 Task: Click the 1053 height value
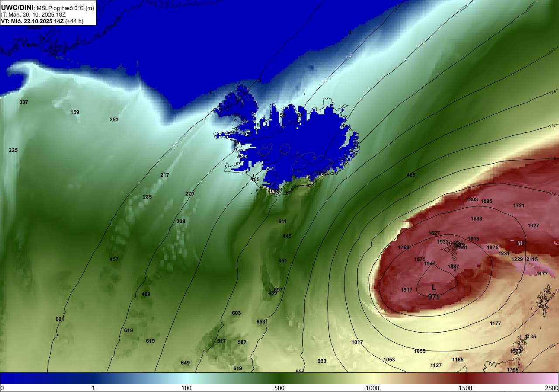(389, 360)
